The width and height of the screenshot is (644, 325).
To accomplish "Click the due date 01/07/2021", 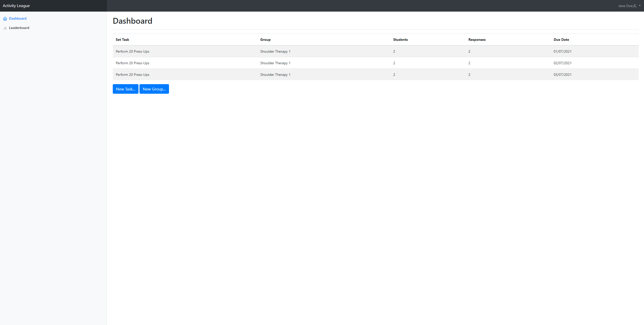I will pyautogui.click(x=563, y=51).
